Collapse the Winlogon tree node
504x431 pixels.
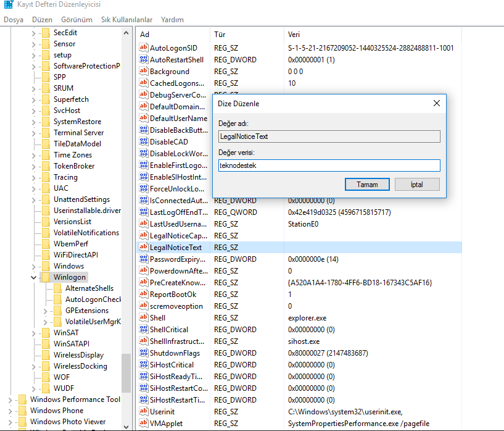(x=34, y=277)
